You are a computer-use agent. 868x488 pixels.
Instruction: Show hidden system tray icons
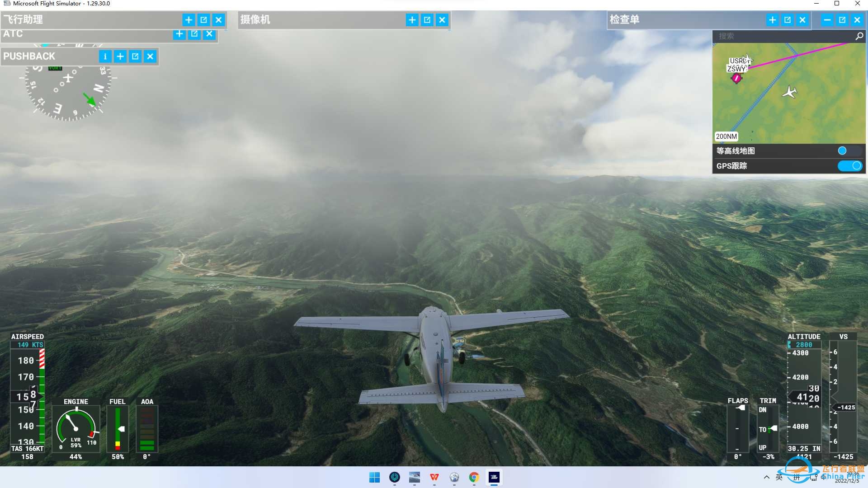(x=766, y=477)
